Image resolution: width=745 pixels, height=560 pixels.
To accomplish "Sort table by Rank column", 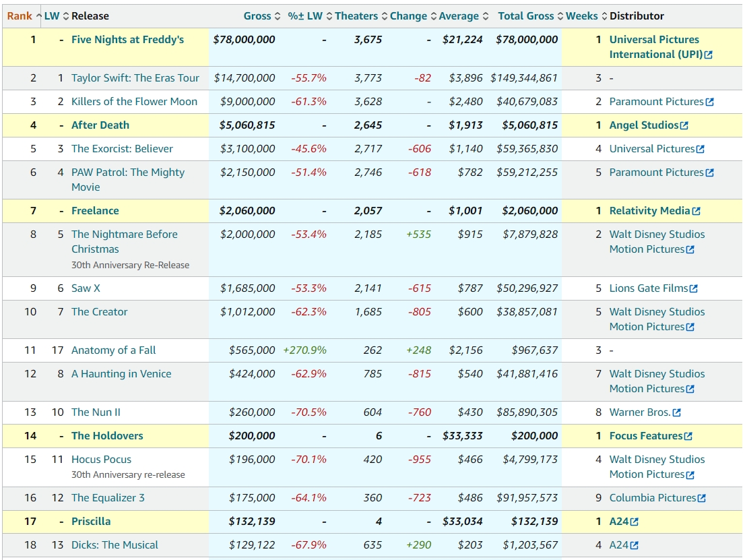I will click(20, 16).
